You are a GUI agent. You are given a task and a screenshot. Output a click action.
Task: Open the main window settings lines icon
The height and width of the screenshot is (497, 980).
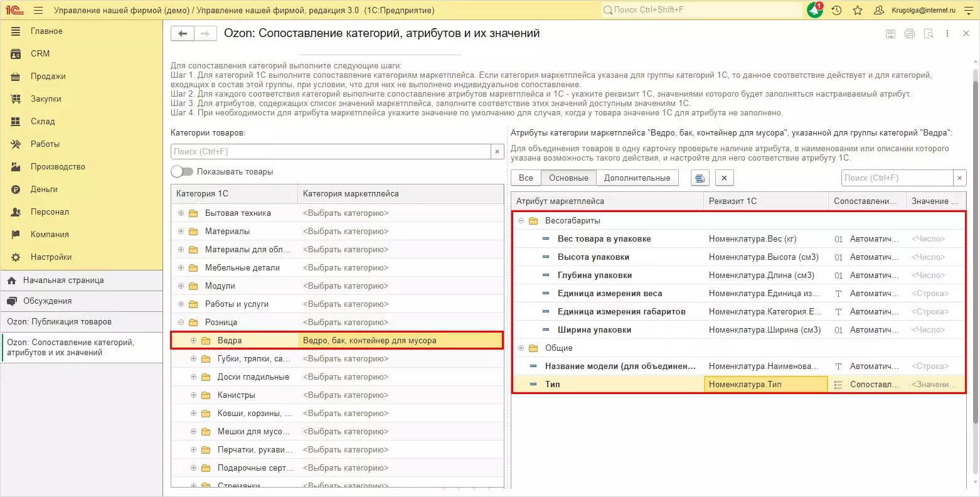click(x=968, y=10)
